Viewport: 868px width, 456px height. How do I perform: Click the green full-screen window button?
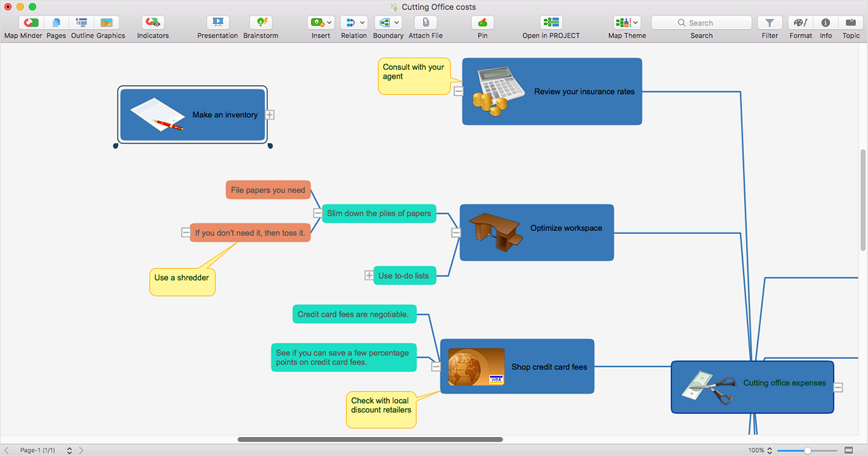click(33, 7)
